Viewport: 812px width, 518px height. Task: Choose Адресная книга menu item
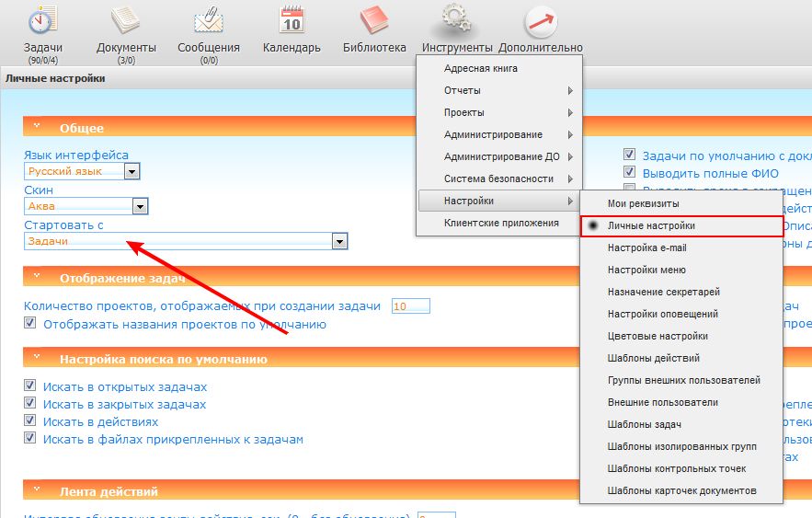(x=480, y=69)
